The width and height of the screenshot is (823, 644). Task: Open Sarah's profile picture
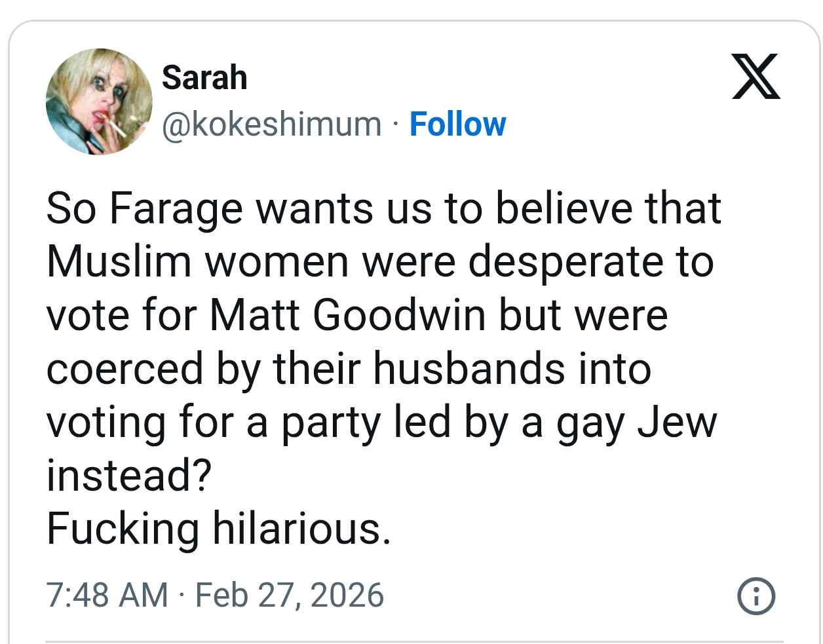click(99, 102)
